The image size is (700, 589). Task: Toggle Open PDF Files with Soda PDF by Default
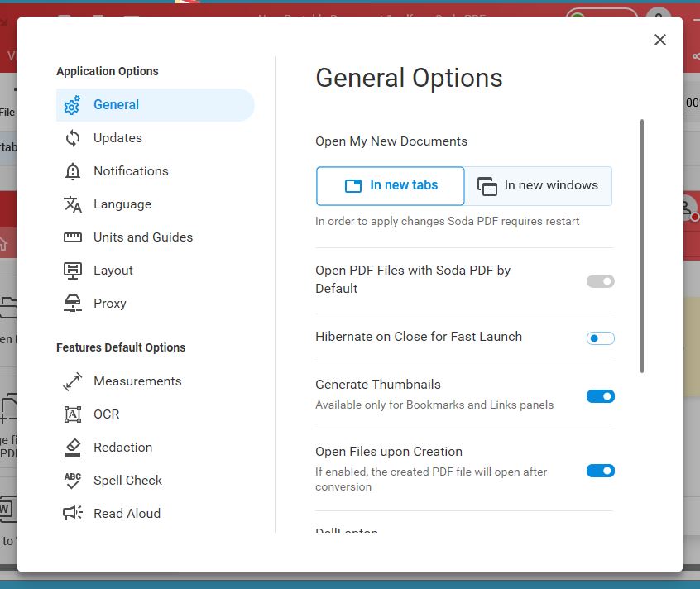(601, 281)
